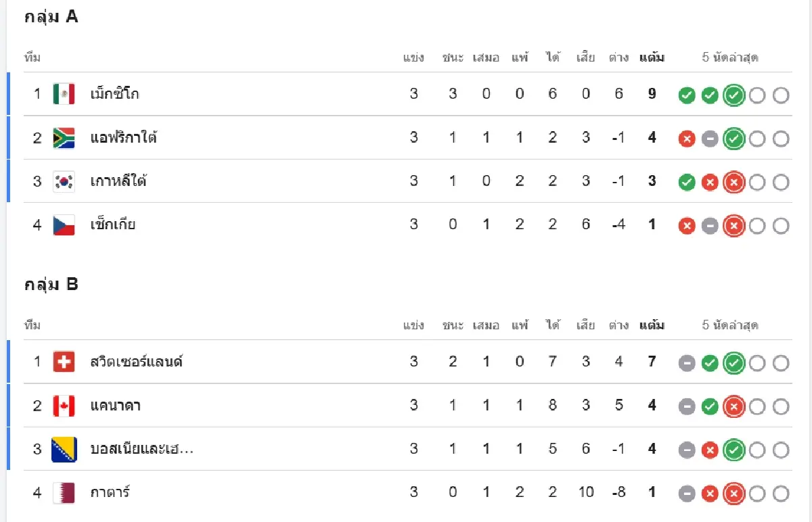This screenshot has height=522, width=812.
Task: Click the Qatar flag icon
Action: [x=64, y=492]
